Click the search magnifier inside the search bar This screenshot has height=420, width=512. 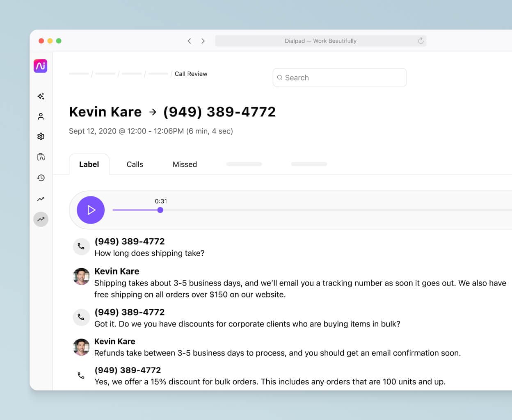(280, 78)
